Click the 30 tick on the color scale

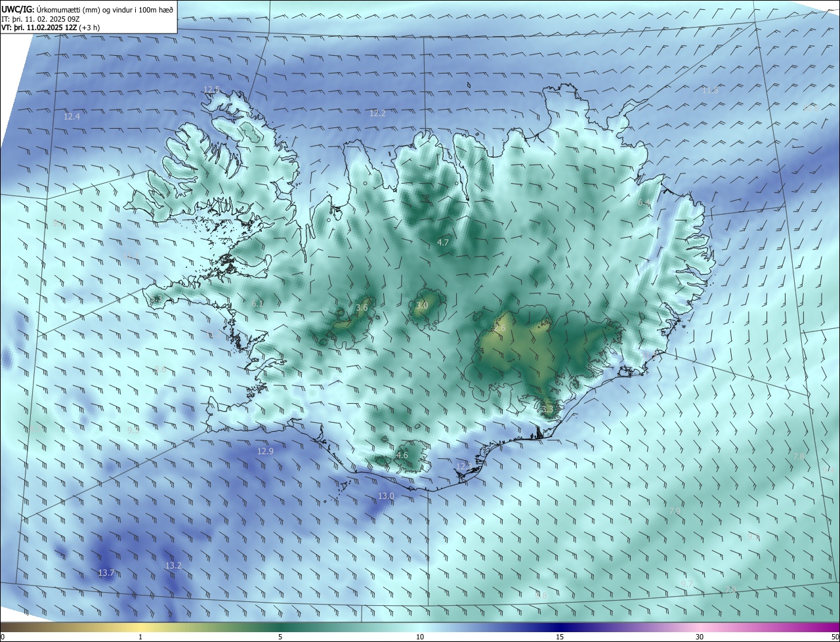[700, 637]
